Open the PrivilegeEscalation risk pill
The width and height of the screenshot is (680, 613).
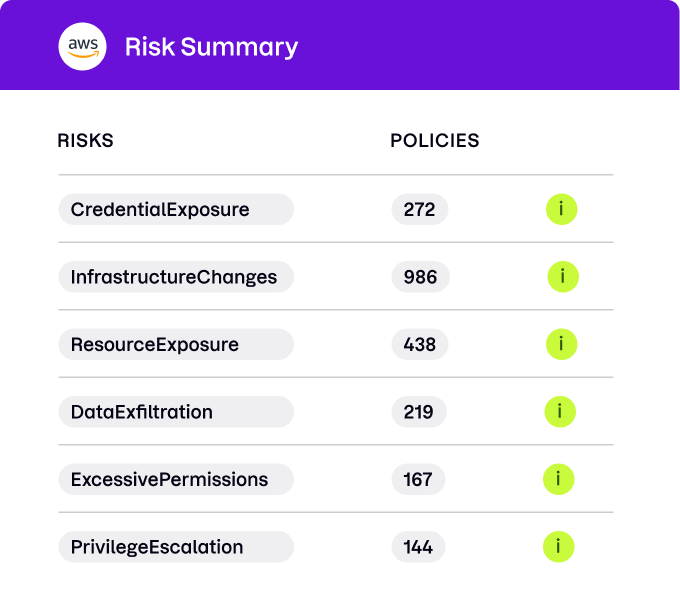(x=176, y=546)
